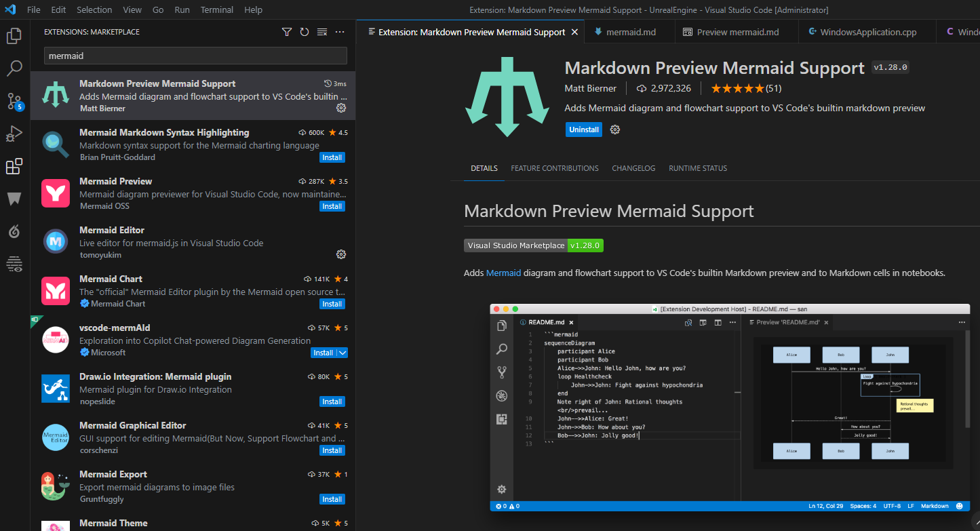Open the Run menu

(182, 9)
